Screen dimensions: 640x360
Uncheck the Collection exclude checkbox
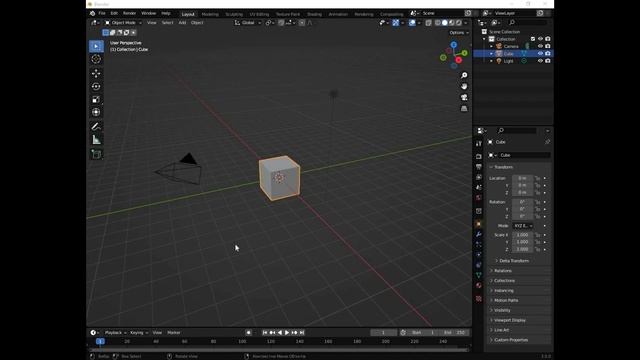click(x=533, y=39)
